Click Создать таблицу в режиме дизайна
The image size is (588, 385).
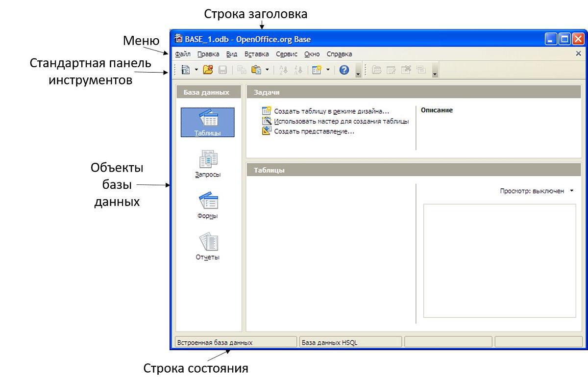(332, 111)
